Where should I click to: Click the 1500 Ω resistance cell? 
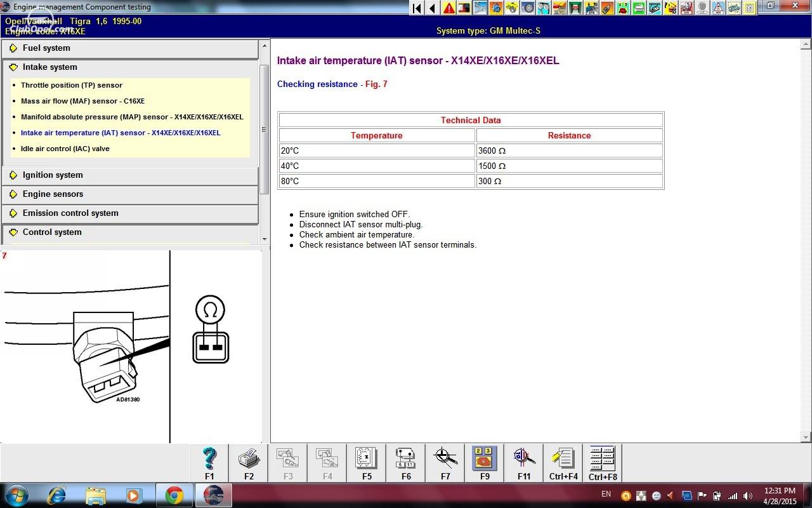(570, 166)
